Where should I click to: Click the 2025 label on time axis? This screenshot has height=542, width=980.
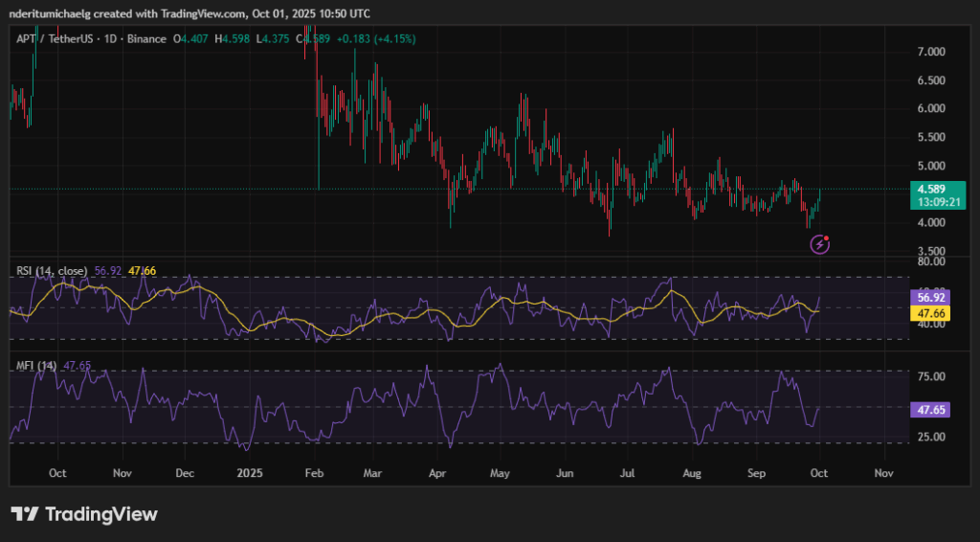click(250, 473)
